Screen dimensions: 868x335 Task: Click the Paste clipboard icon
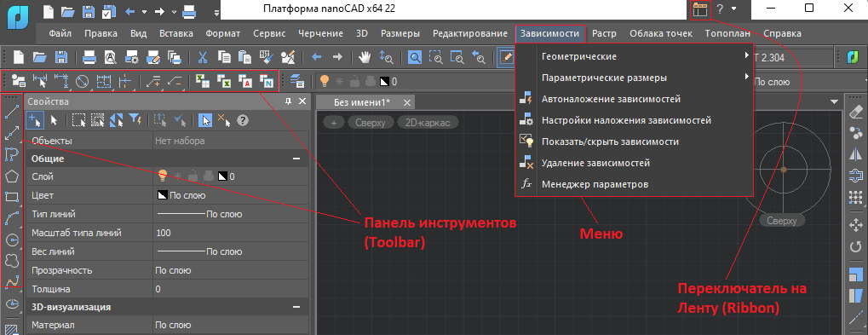pyautogui.click(x=244, y=56)
